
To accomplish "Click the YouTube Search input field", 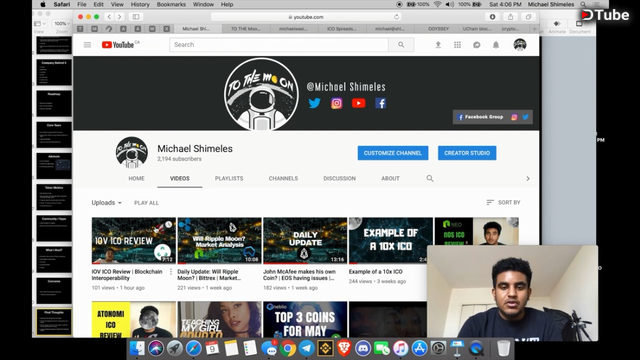I will coord(279,45).
